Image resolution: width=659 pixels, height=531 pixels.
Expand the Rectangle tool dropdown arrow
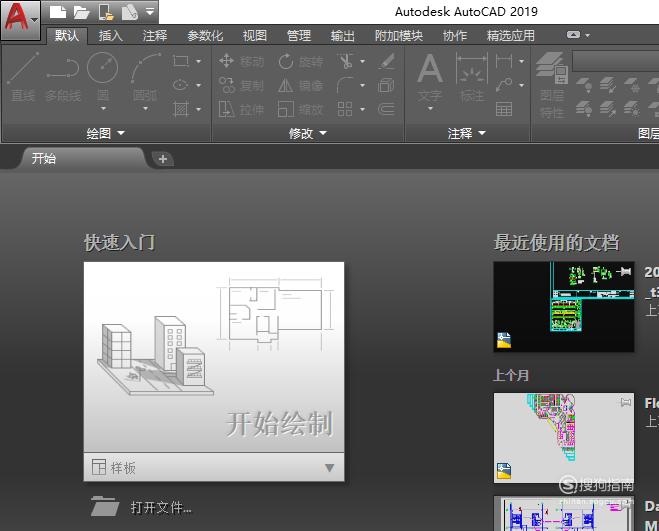pyautogui.click(x=199, y=61)
